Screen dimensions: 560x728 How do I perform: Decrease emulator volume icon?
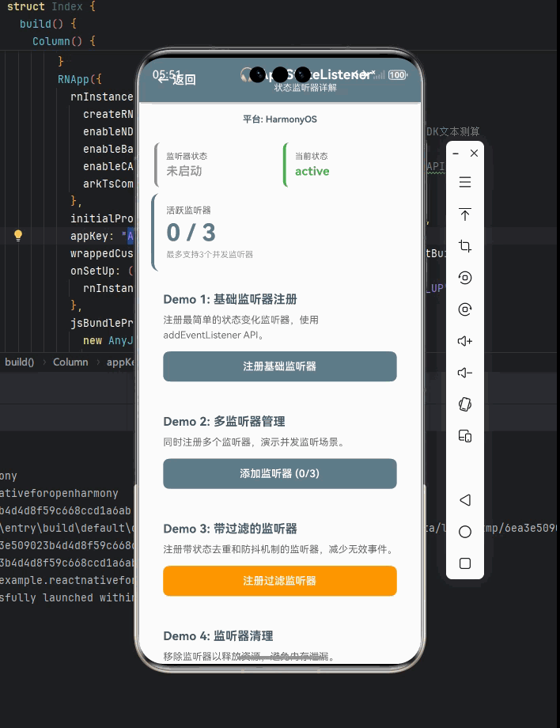click(465, 373)
